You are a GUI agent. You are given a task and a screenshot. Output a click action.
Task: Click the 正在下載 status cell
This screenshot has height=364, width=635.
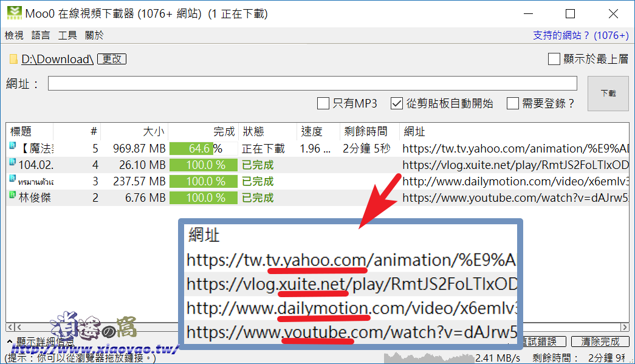[263, 149]
